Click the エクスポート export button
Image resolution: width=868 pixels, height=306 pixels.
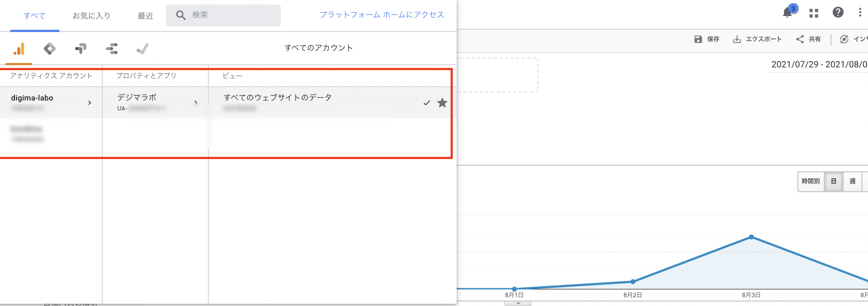(x=757, y=39)
